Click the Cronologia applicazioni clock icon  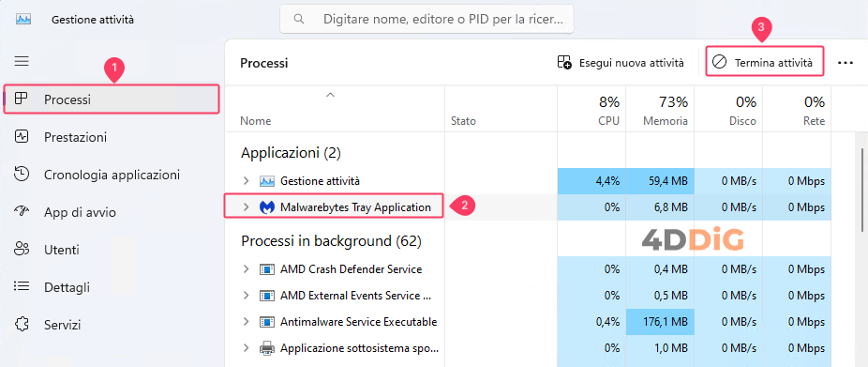tap(21, 174)
